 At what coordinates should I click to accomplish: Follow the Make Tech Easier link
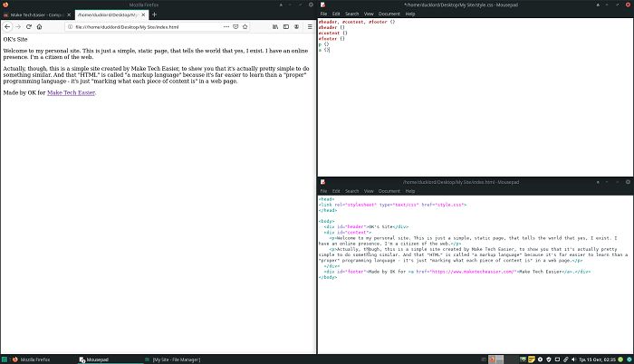point(72,92)
